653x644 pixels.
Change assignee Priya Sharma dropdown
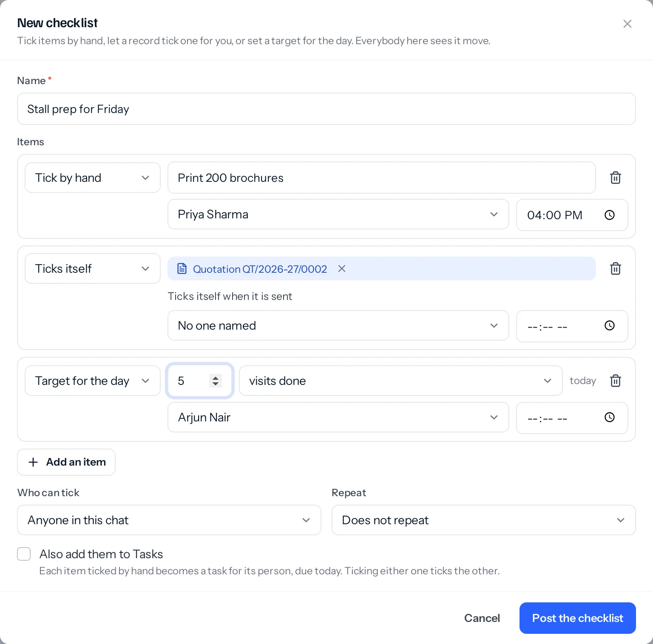pyautogui.click(x=338, y=214)
